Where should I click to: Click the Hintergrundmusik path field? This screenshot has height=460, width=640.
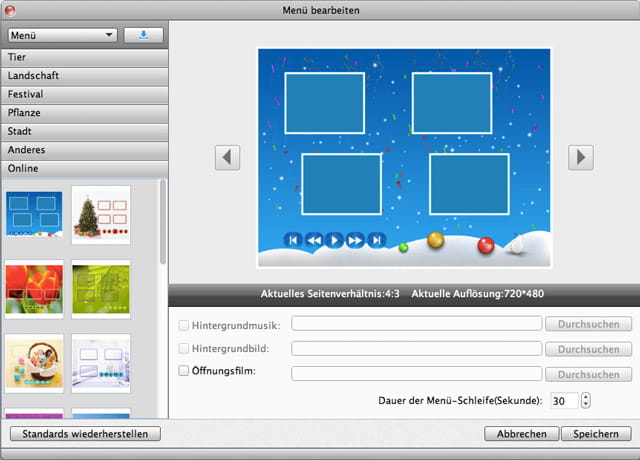point(417,324)
